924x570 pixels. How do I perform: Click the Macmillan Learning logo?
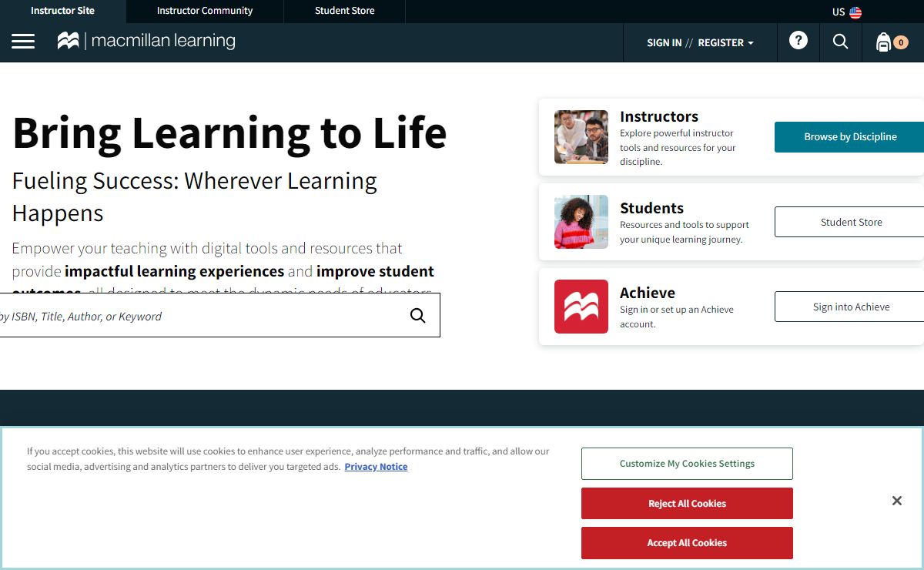click(x=146, y=41)
